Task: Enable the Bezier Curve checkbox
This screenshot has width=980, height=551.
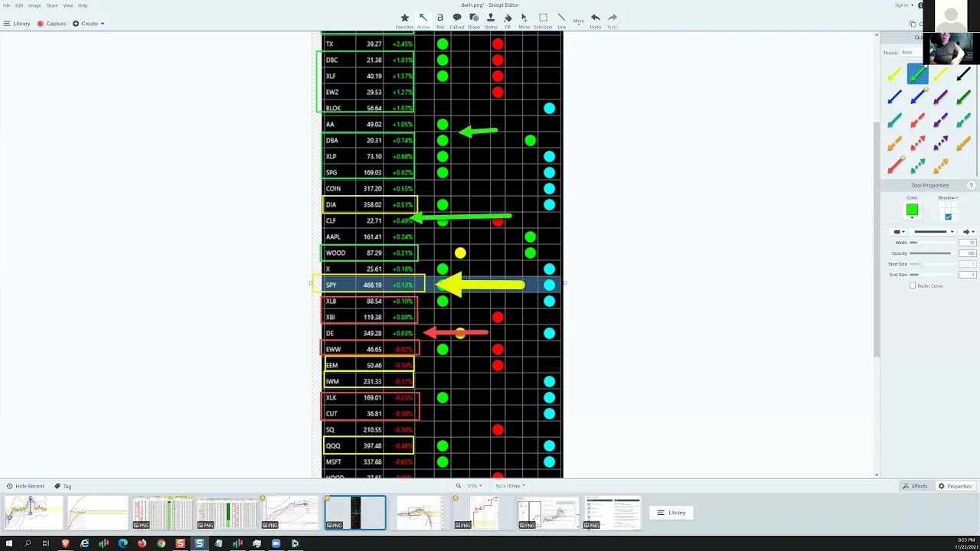Action: 913,285
